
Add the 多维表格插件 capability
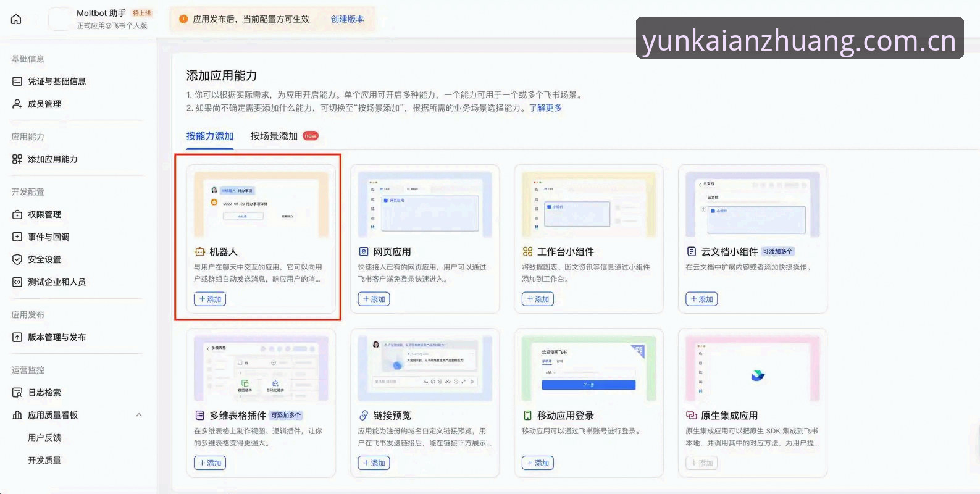point(210,463)
